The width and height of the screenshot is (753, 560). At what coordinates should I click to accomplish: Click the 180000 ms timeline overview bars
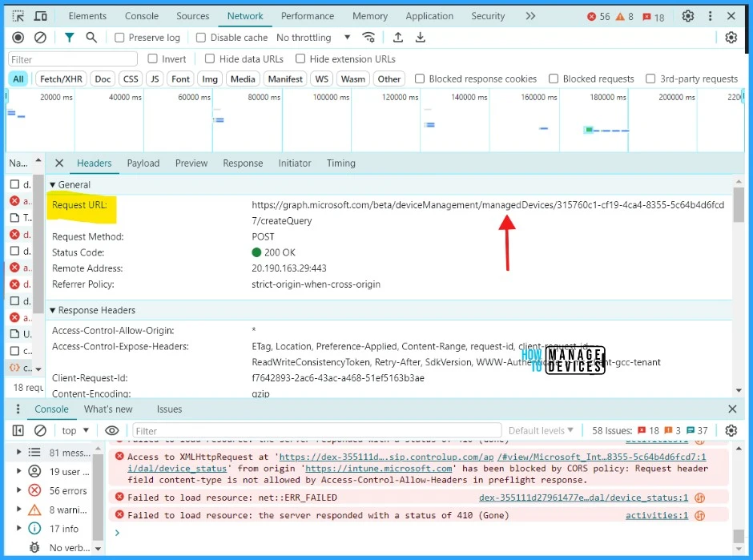point(606,130)
